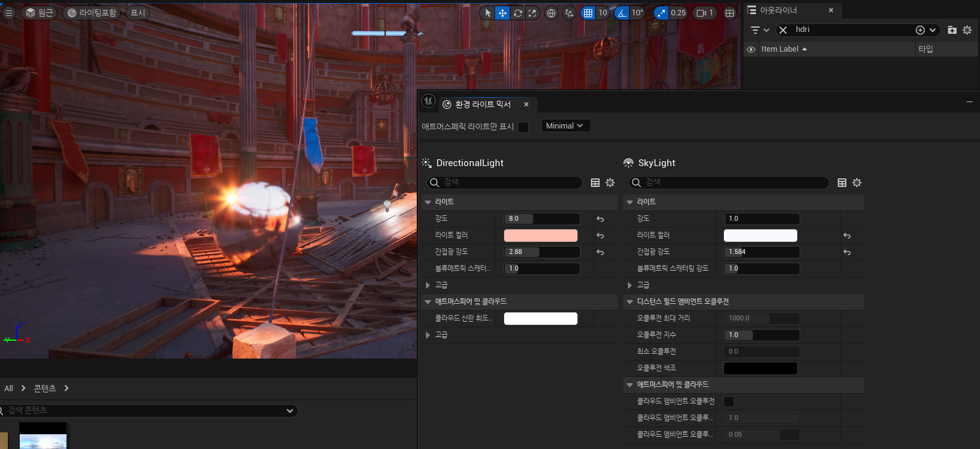This screenshot has width=980, height=449.
Task: Activate the scale gizmo tool
Action: point(532,13)
